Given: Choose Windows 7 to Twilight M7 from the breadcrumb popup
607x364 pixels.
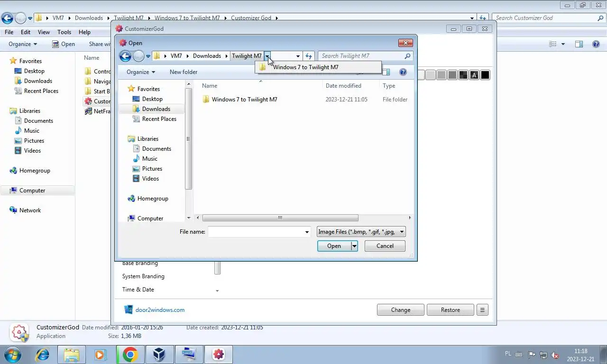Looking at the screenshot, I should [318, 67].
